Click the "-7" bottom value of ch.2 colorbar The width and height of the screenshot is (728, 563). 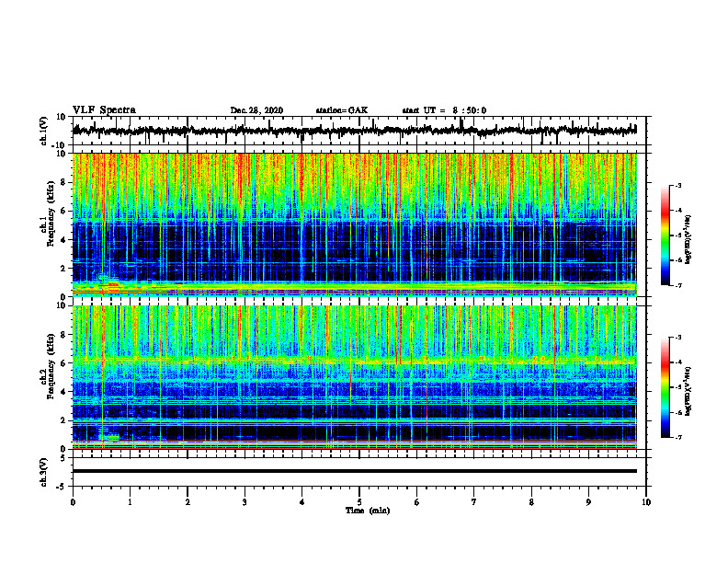click(677, 437)
